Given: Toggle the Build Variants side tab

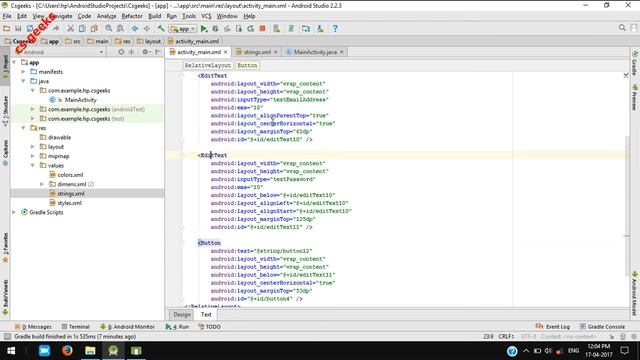Looking at the screenshot, I should (5, 297).
